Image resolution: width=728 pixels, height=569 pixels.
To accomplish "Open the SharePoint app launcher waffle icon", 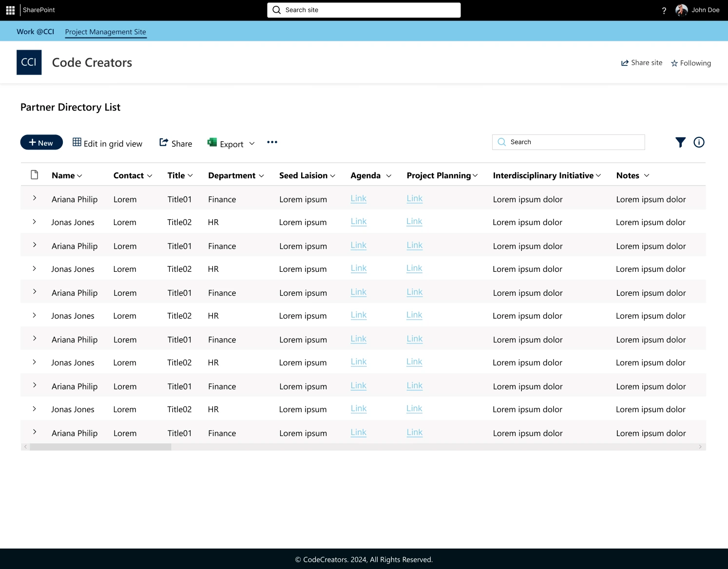I will 10,10.
